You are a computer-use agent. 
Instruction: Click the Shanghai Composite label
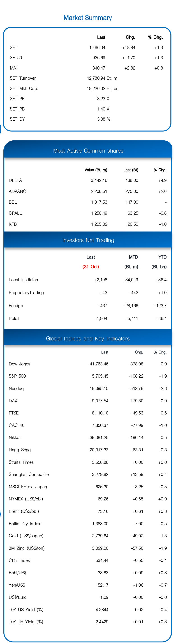point(29,475)
